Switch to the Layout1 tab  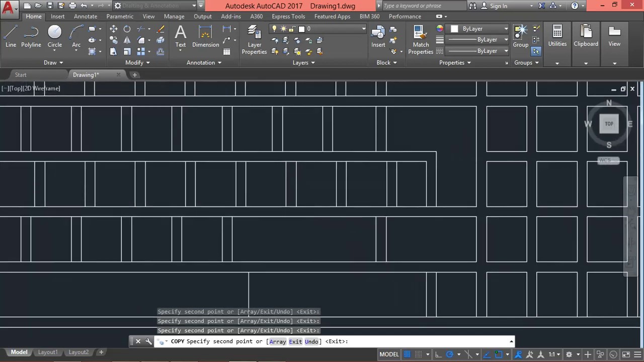[48, 352]
